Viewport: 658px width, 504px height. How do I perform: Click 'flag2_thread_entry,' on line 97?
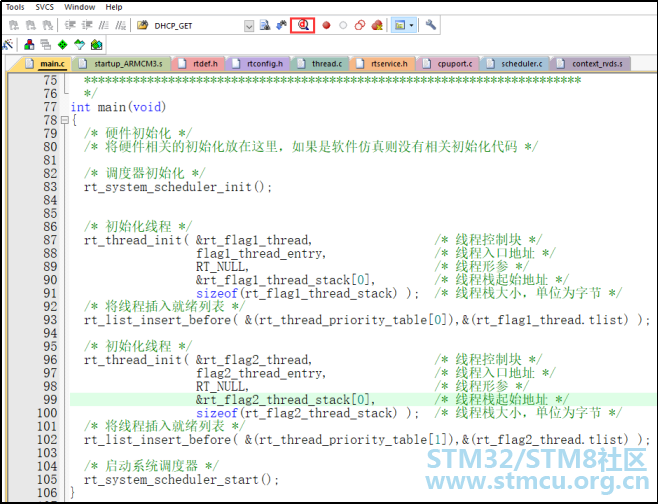[x=261, y=373]
